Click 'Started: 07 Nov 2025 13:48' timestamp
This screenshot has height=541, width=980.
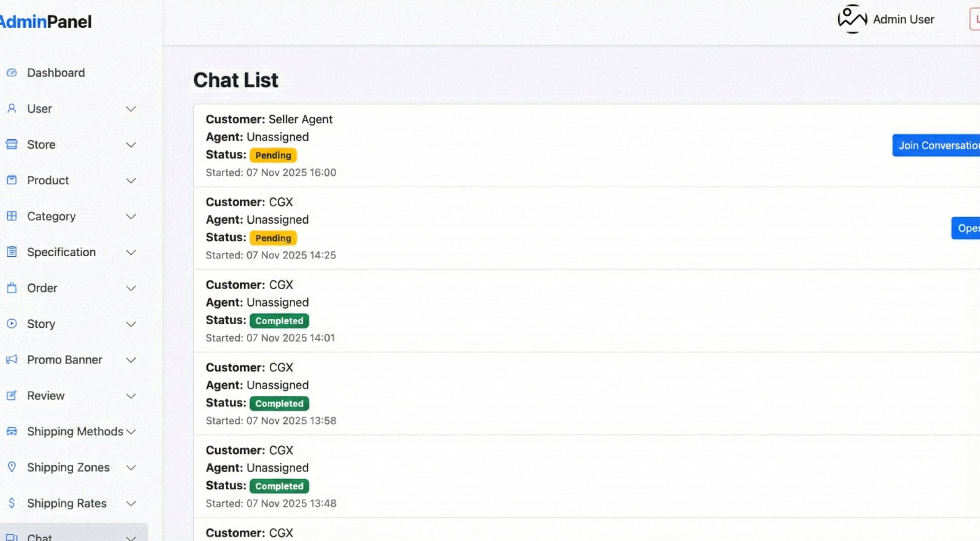pyautogui.click(x=271, y=503)
